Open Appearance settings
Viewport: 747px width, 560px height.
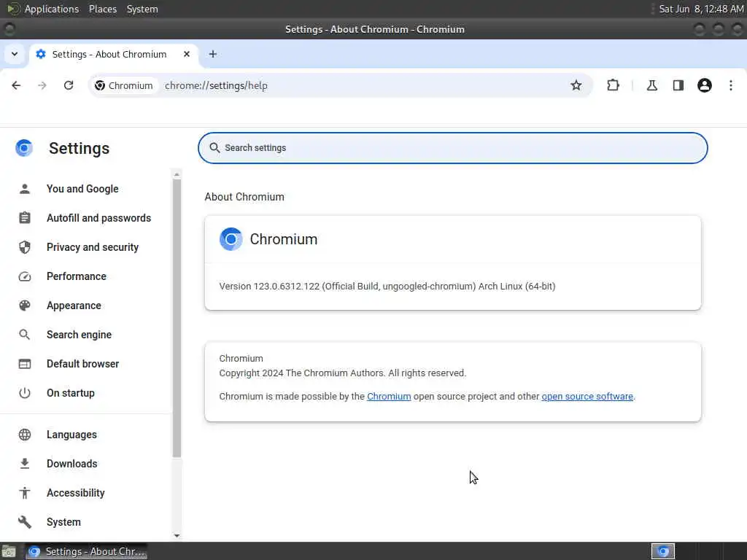click(74, 306)
